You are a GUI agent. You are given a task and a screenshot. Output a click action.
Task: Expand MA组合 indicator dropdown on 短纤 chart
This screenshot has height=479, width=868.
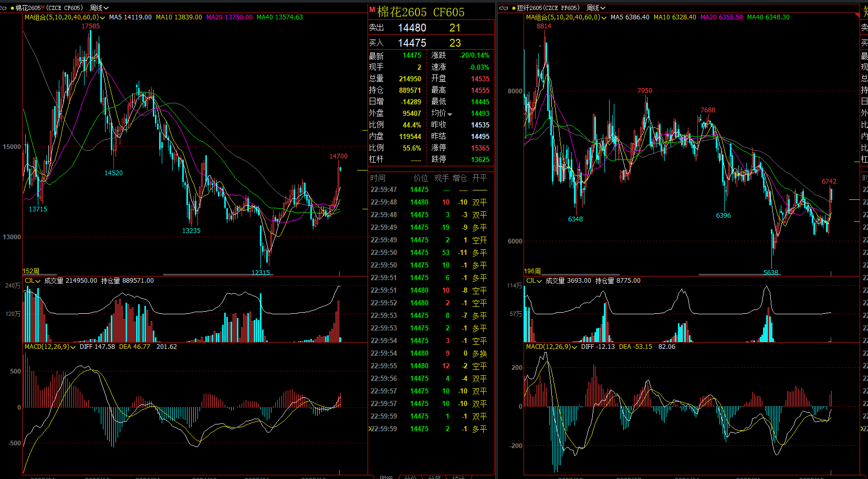click(604, 18)
